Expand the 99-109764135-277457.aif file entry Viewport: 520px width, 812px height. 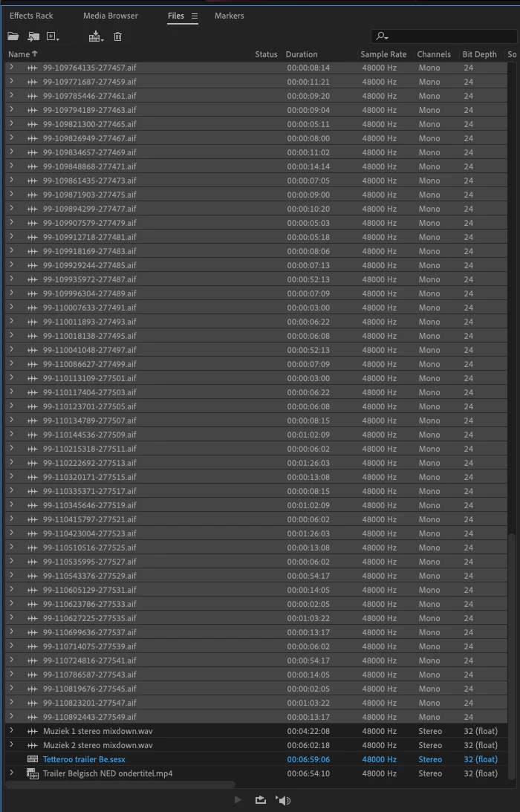click(11, 67)
